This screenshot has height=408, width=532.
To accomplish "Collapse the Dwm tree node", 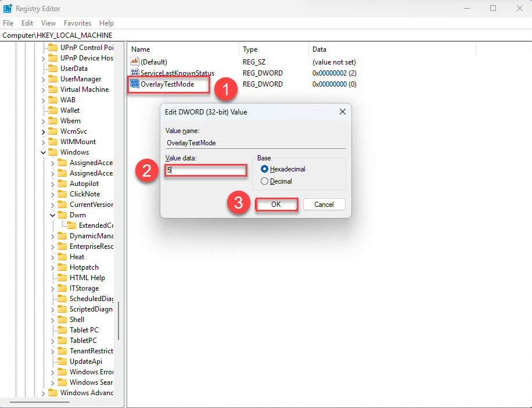I will coord(53,215).
